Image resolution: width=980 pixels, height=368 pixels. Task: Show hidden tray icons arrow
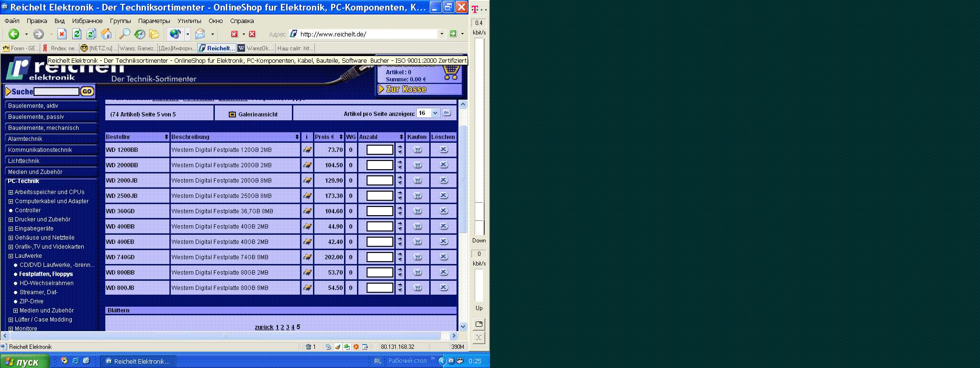click(x=442, y=361)
